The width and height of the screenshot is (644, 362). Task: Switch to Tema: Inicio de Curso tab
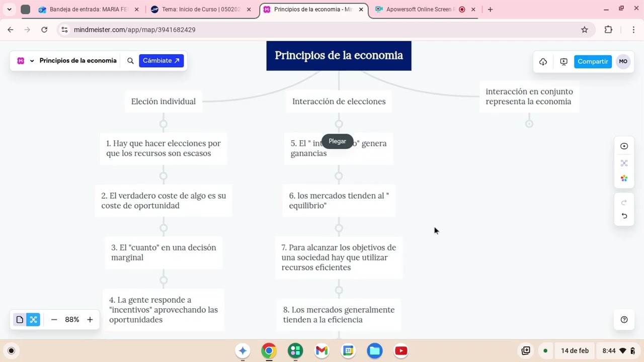coord(200,10)
